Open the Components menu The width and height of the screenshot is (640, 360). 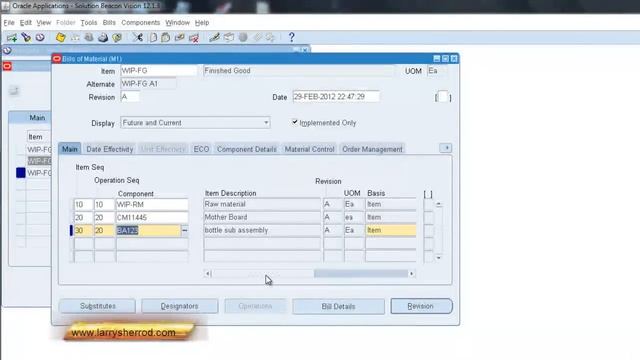140,23
